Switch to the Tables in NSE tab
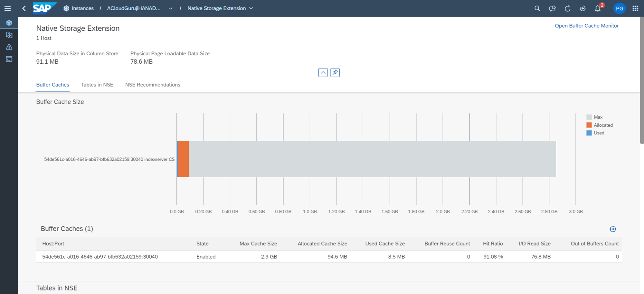This screenshot has height=294, width=644. (x=97, y=85)
